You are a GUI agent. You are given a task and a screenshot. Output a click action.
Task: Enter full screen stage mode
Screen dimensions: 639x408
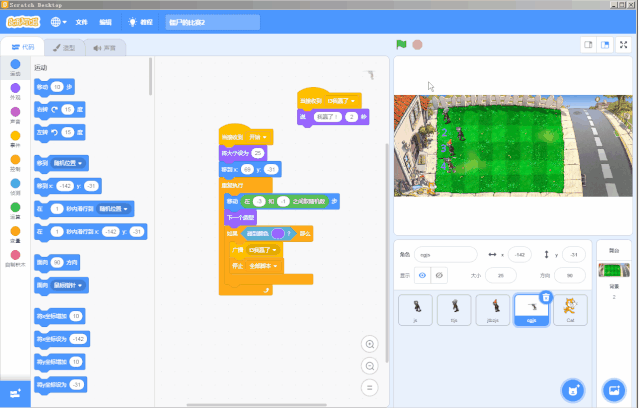624,45
